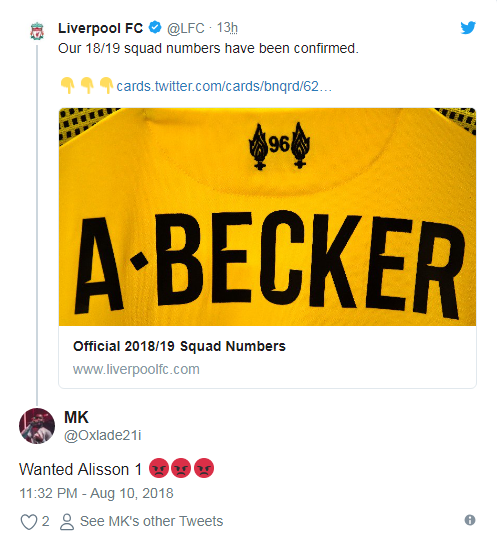
Task: Visit www.liverpoolfc.com link
Action: 136,370
